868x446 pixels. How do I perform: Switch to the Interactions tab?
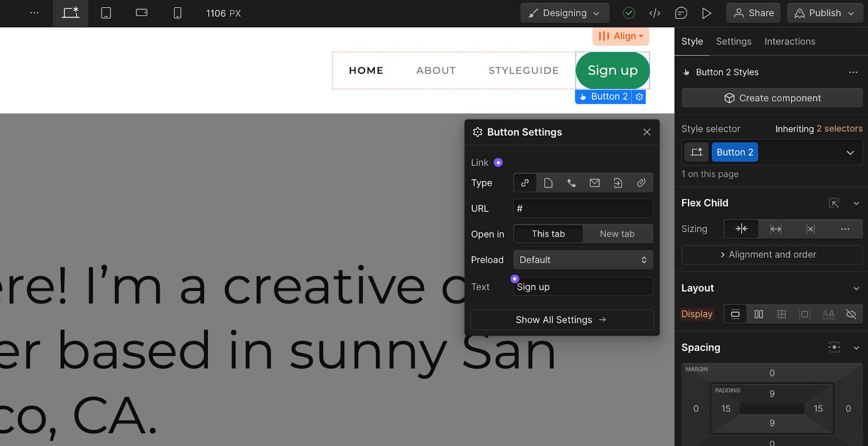click(x=789, y=41)
